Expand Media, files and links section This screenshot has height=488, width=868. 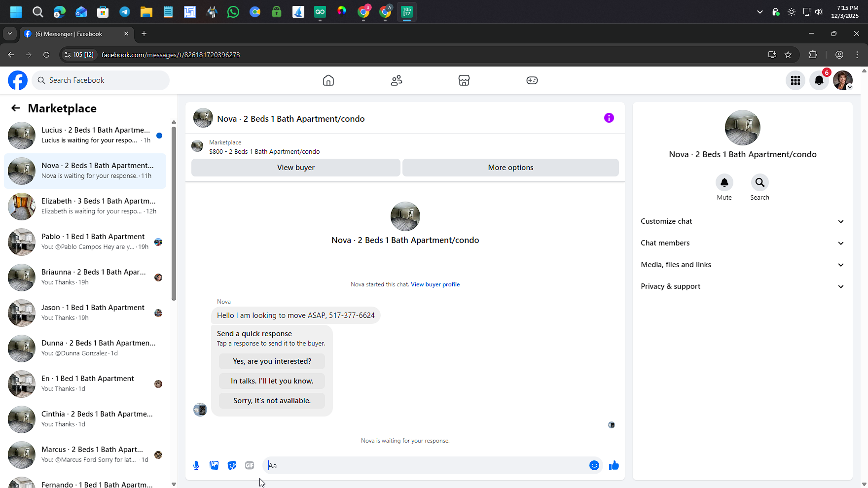[743, 265]
